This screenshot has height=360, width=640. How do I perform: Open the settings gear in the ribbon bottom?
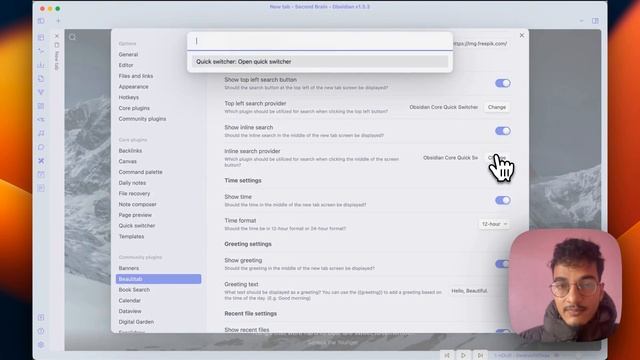tap(41, 344)
